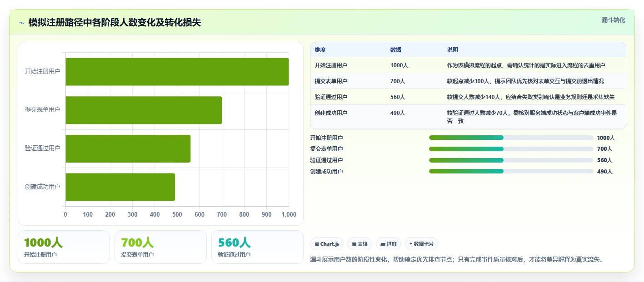Image resolution: width=644 pixels, height=282 pixels.
Task: Click the 验证通过用户 progress bar
Action: (x=511, y=160)
